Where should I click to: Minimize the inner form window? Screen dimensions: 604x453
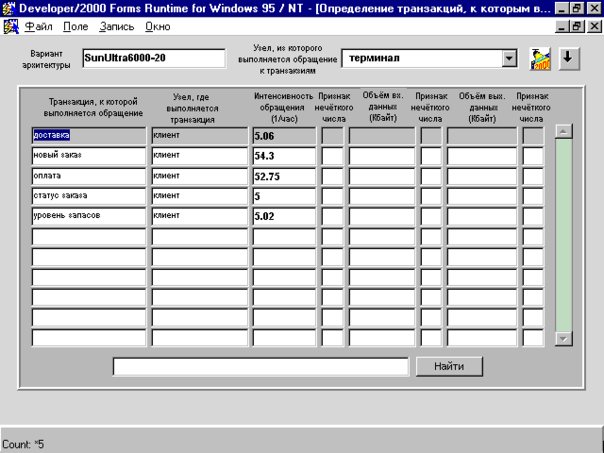562,27
